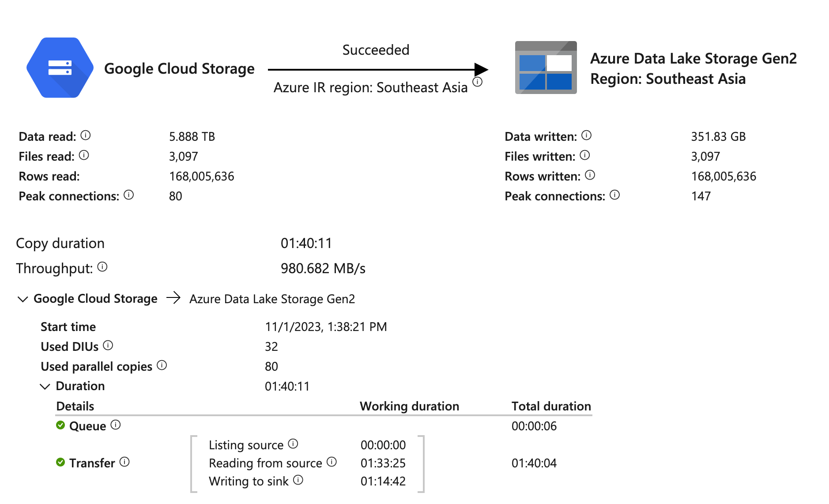Click the small arrow between storage names

click(173, 298)
